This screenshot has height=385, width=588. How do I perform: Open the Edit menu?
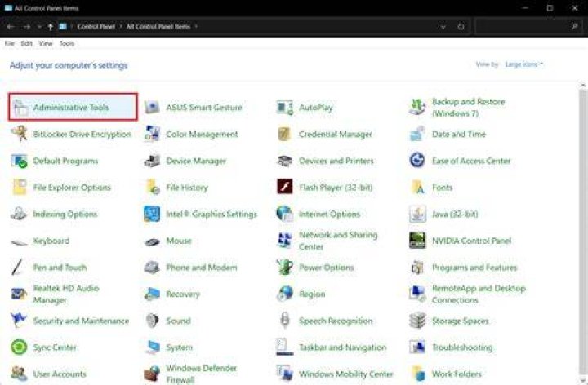click(27, 43)
